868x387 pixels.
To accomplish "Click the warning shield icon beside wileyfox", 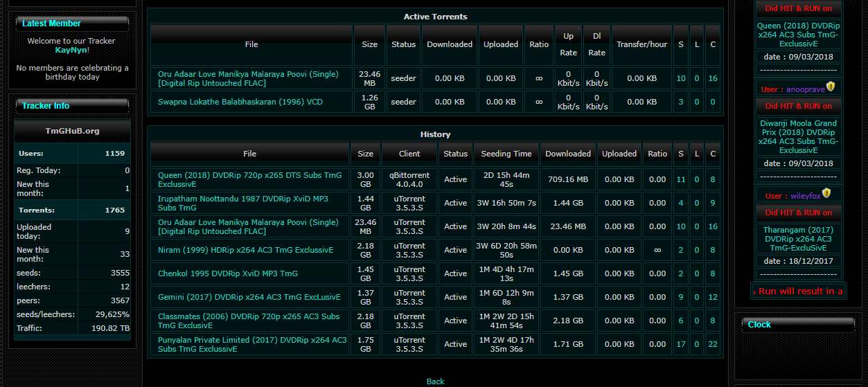I will coord(826,194).
